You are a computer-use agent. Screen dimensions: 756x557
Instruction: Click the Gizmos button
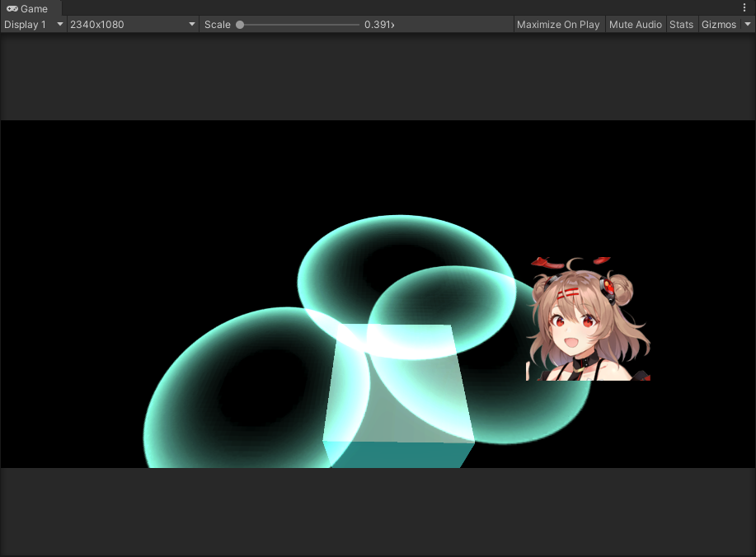718,25
